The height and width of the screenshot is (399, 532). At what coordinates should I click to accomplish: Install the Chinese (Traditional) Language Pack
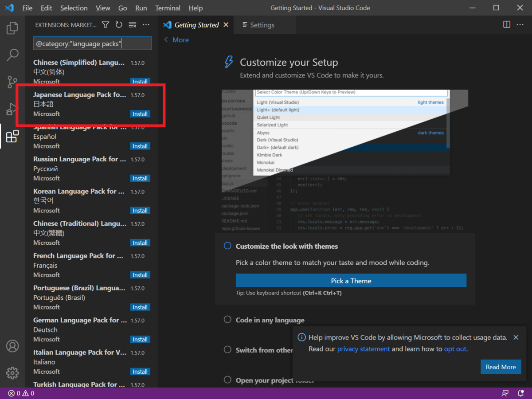(x=140, y=243)
